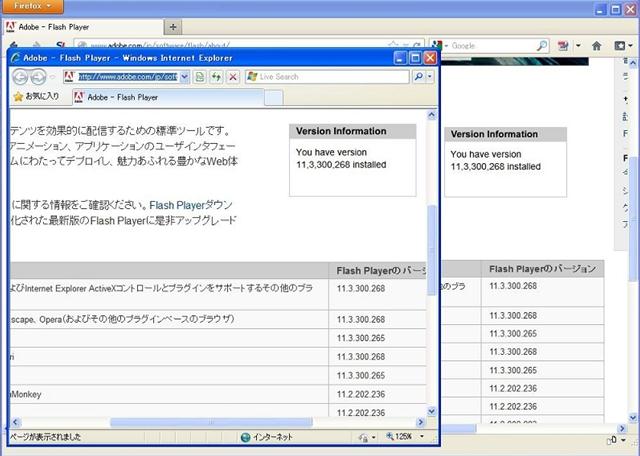Select 11.2.202.236 in the SeaMonkey row in IE

coord(361,394)
